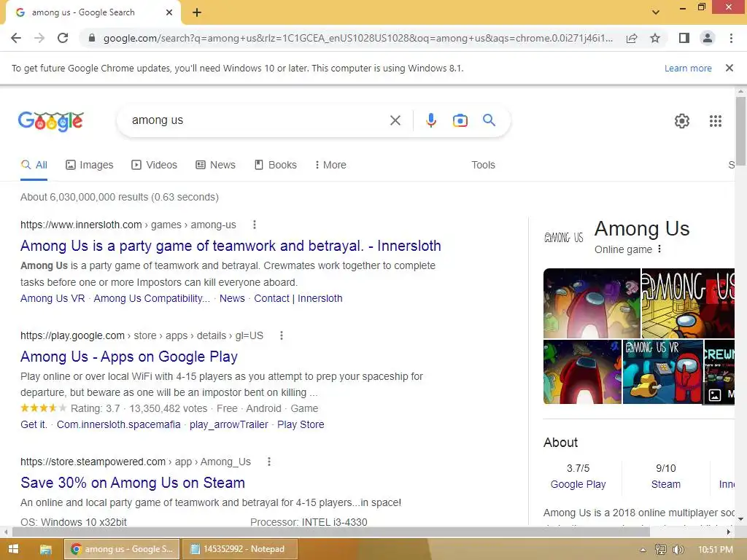The height and width of the screenshot is (560, 747).
Task: Open the taskbar clock showing 10:51 PM
Action: tap(715, 550)
